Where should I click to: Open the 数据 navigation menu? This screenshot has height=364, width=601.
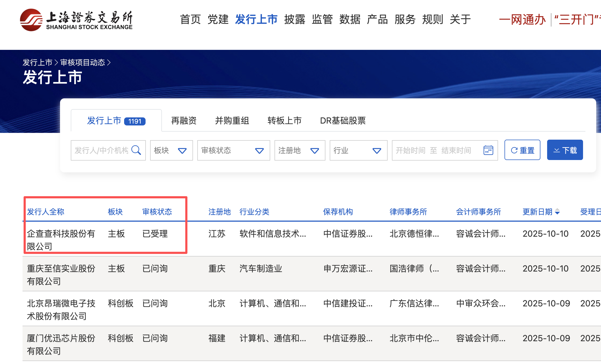coord(350,20)
